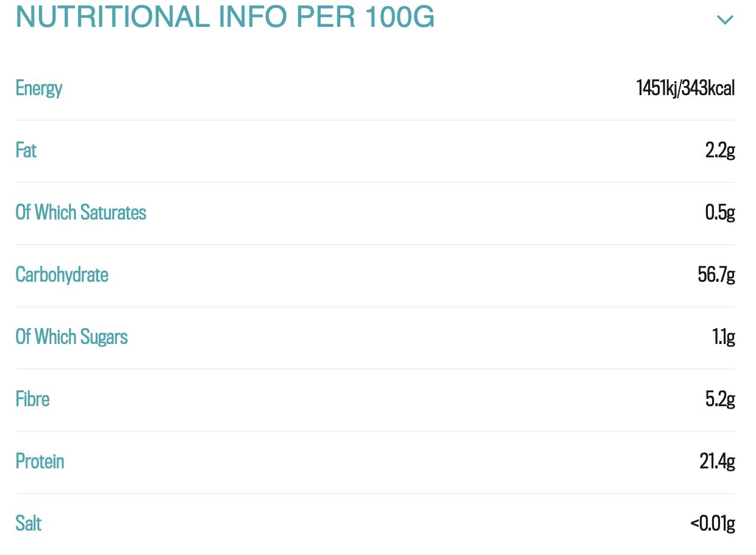Click the 0.5g saturates value
This screenshot has width=756, height=555.
[x=720, y=213]
